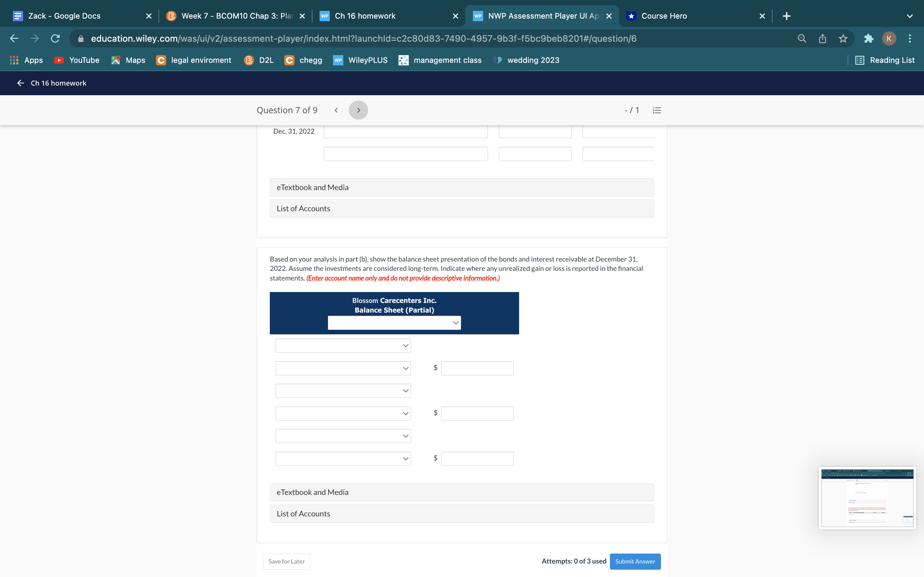Go to previous question arrow
The height and width of the screenshot is (577, 924).
point(336,110)
